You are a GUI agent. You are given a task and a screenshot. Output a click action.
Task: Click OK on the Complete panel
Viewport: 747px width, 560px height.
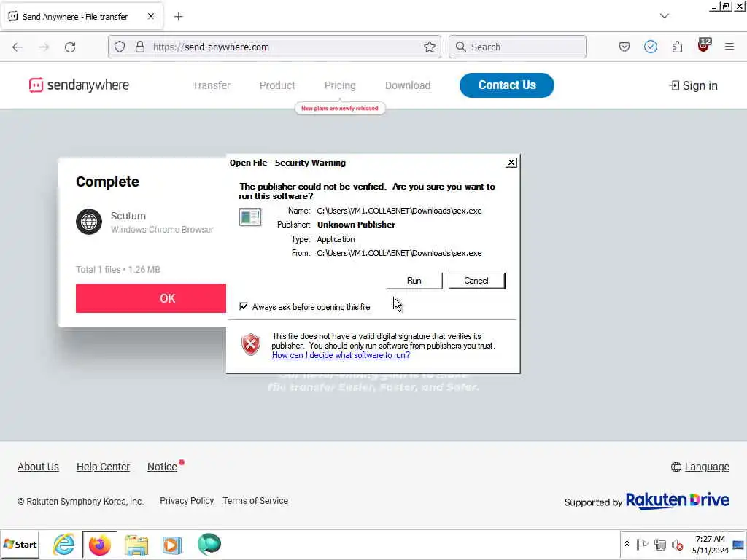click(151, 298)
